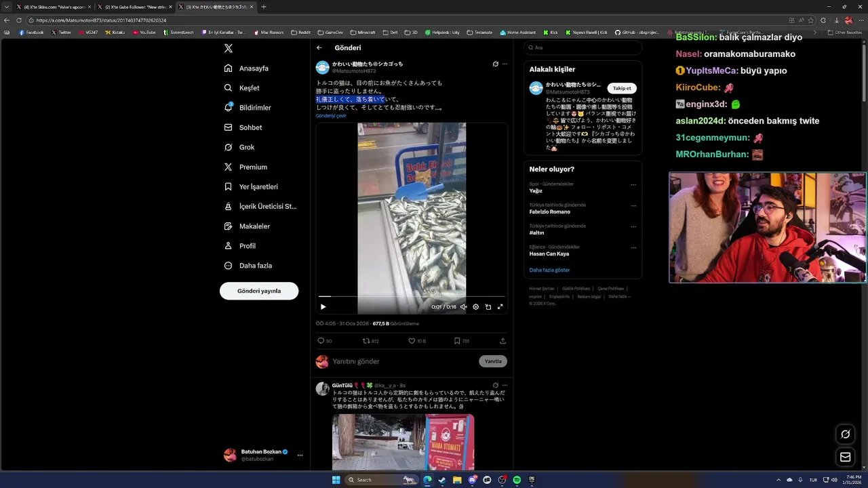868x488 pixels.
Task: Click the X search box Ara
Action: (583, 47)
